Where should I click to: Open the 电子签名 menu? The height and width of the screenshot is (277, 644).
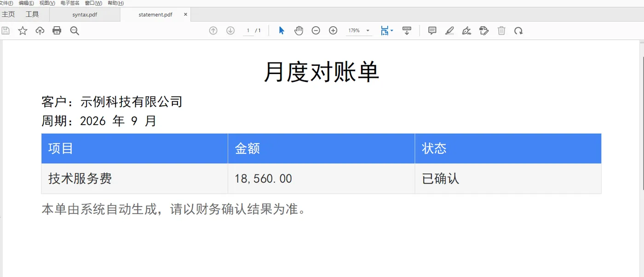click(70, 3)
